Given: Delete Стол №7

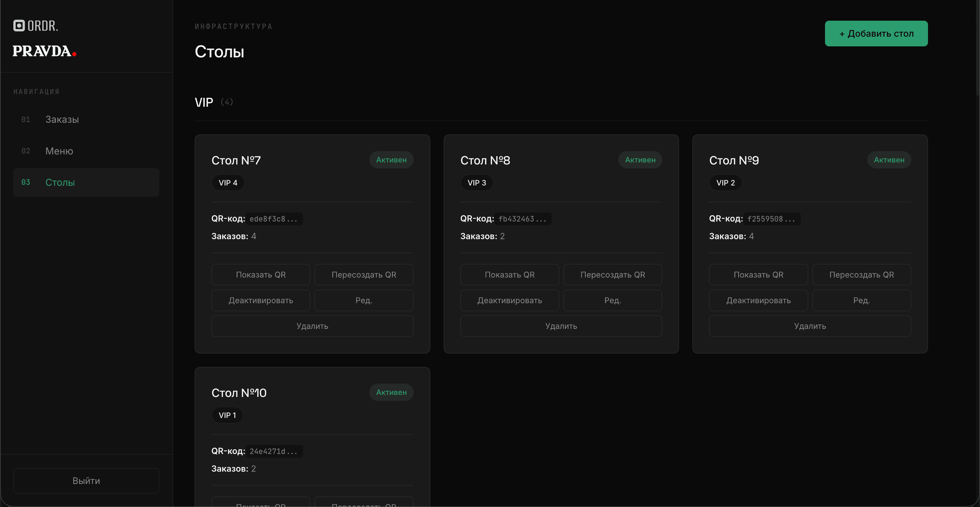Looking at the screenshot, I should (312, 326).
